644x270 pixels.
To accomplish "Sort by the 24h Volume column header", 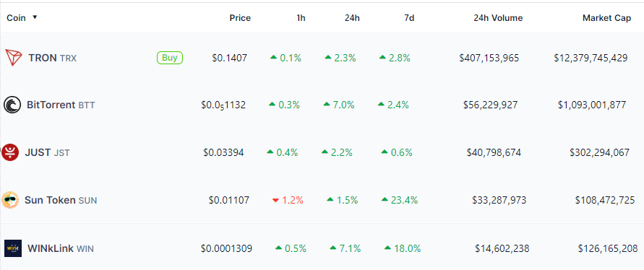I will [x=498, y=18].
